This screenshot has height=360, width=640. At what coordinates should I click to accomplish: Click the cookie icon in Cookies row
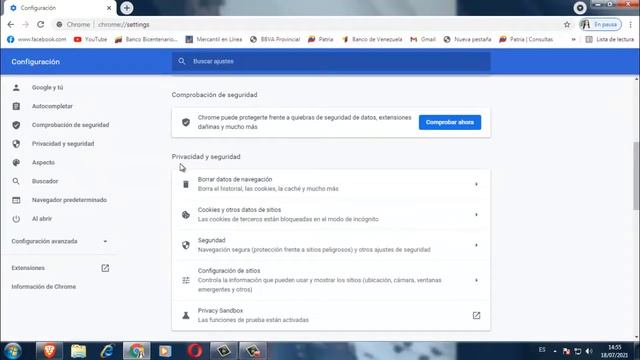pyautogui.click(x=186, y=215)
